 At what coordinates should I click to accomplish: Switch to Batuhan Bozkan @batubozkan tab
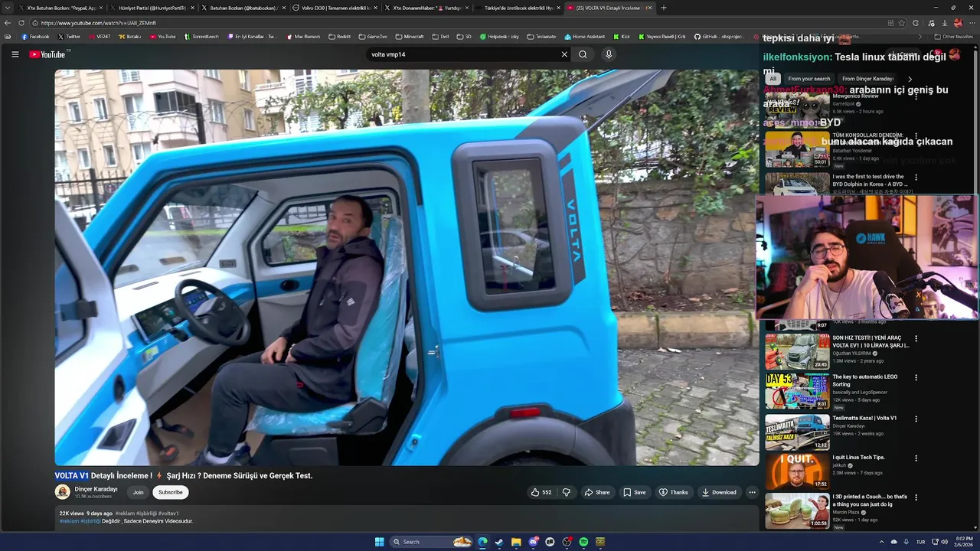coord(243,8)
